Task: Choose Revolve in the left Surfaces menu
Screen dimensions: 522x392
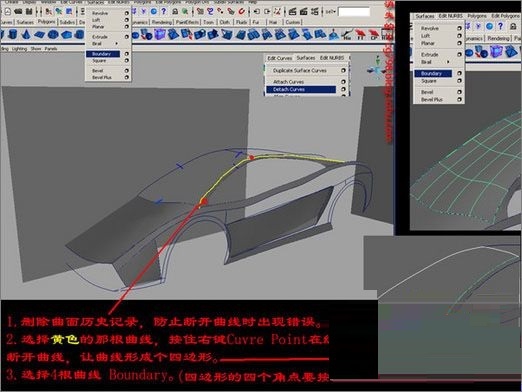Action: tap(100, 13)
